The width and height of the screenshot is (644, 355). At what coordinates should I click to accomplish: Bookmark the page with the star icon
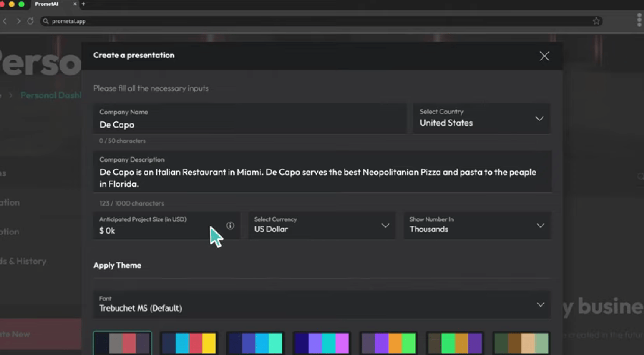596,21
